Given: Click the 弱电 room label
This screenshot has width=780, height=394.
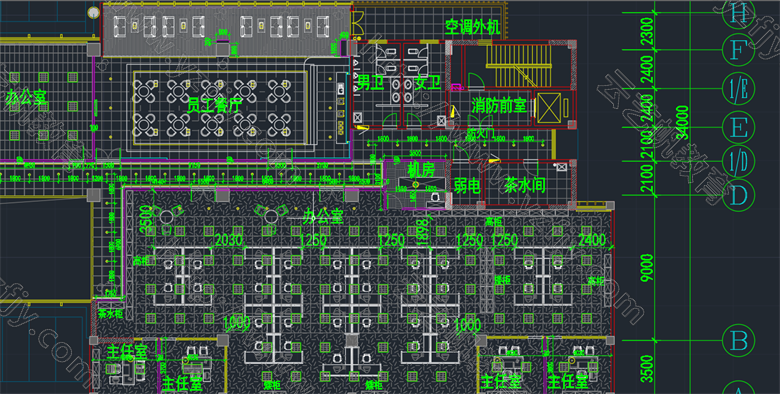Looking at the screenshot, I should (x=467, y=186).
